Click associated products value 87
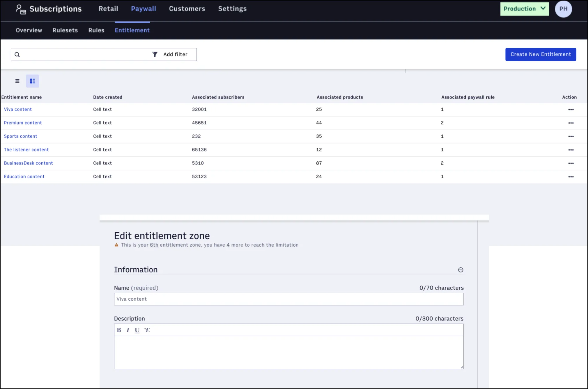Viewport: 588px width, 389px height. pos(319,163)
